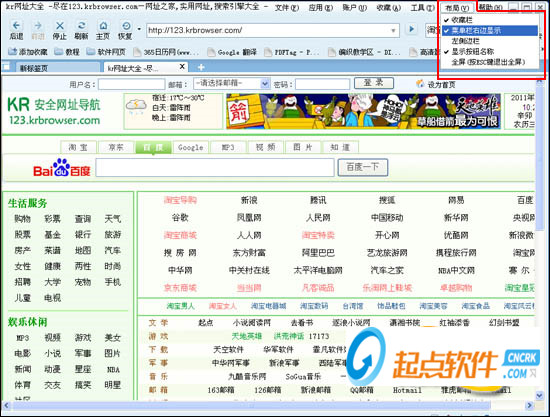
Task: Click the 百度一下 search button
Action: click(x=363, y=167)
